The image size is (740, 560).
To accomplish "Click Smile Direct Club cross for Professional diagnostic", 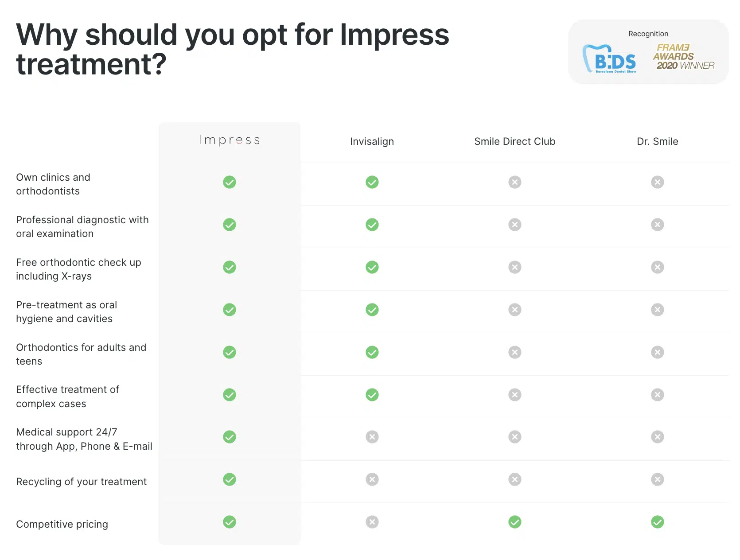I will (x=515, y=225).
